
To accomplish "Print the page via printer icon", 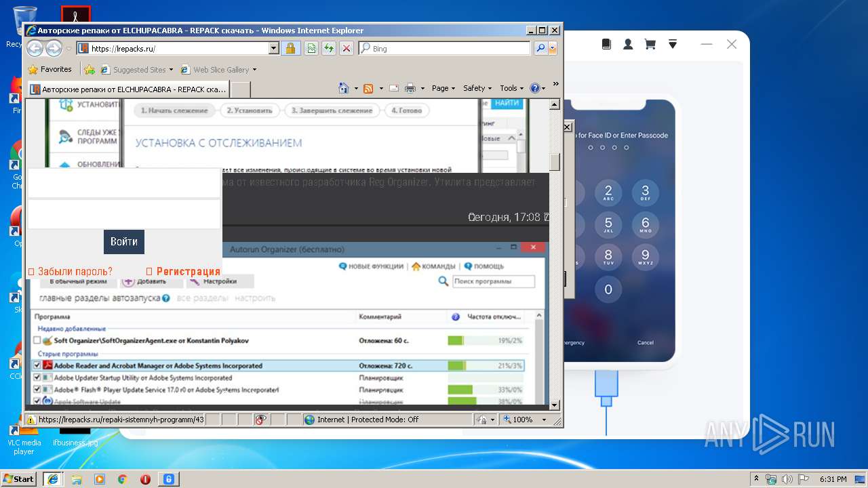I will [x=410, y=88].
